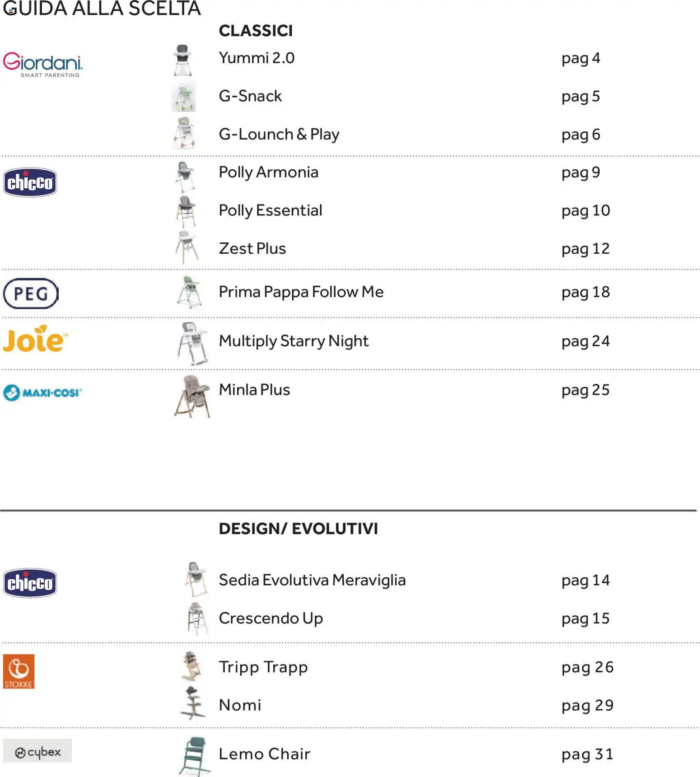The image size is (700, 777).
Task: Click the Giordani Smart Parenting logo
Action: (43, 65)
